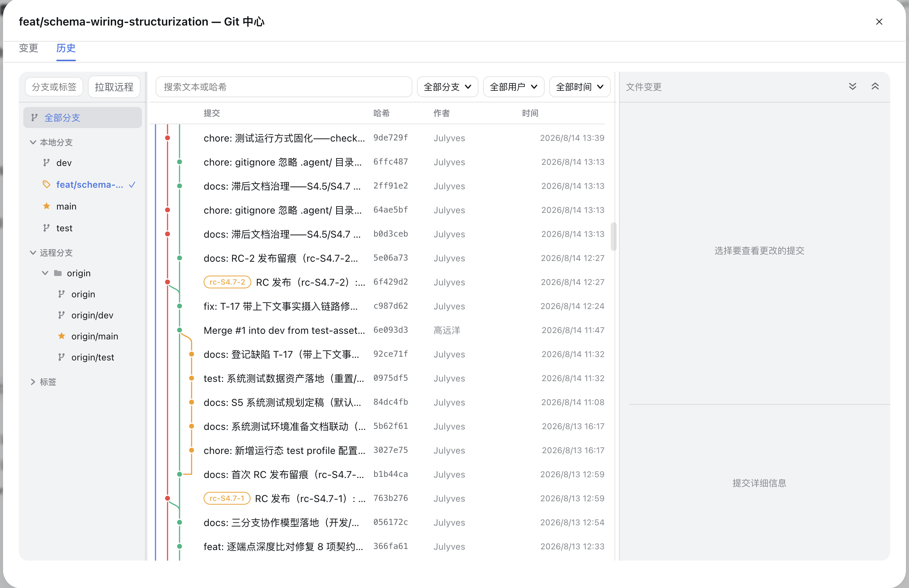Select the test local branch
The image size is (909, 588).
click(x=83, y=228)
